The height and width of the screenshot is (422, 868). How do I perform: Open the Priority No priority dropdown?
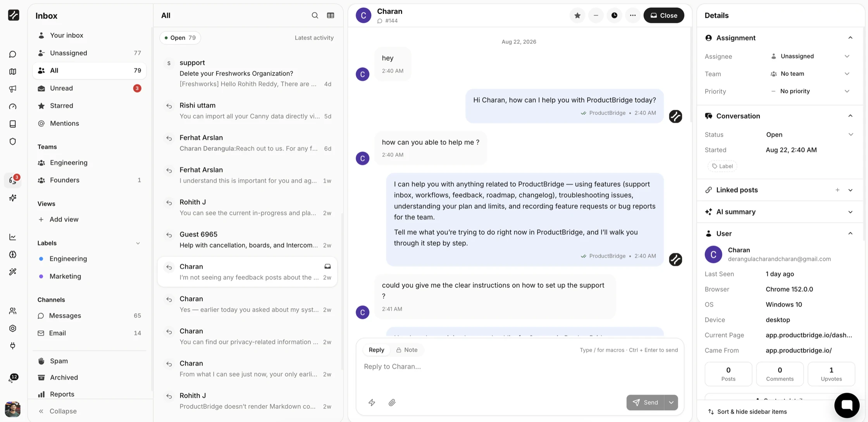pyautogui.click(x=810, y=91)
